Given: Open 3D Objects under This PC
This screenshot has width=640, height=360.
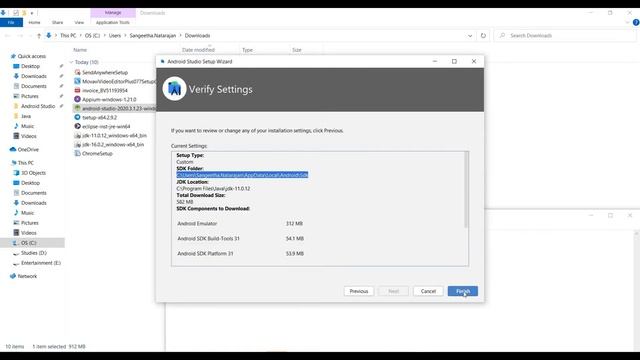Looking at the screenshot, I should click(33, 173).
